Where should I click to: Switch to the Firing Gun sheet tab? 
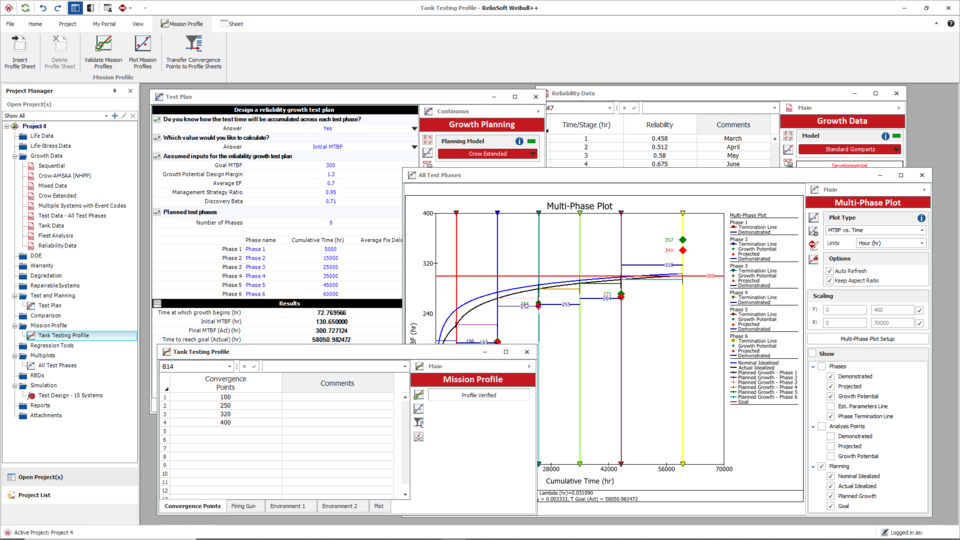243,506
